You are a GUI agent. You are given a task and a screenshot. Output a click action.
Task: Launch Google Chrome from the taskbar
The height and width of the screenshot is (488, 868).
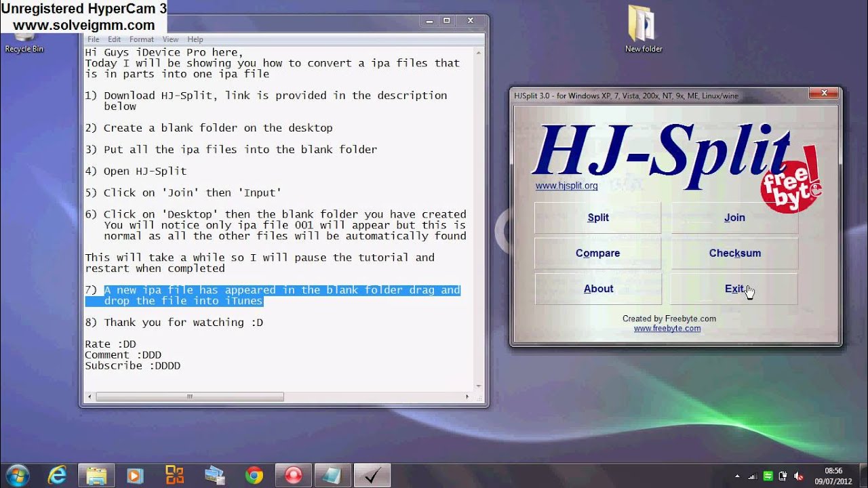click(x=254, y=475)
